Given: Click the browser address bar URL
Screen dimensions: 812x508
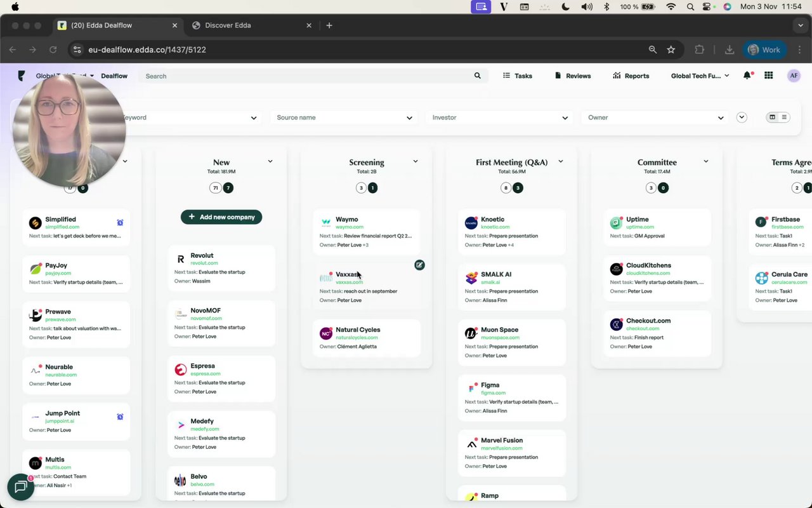Looking at the screenshot, I should pyautogui.click(x=147, y=50).
